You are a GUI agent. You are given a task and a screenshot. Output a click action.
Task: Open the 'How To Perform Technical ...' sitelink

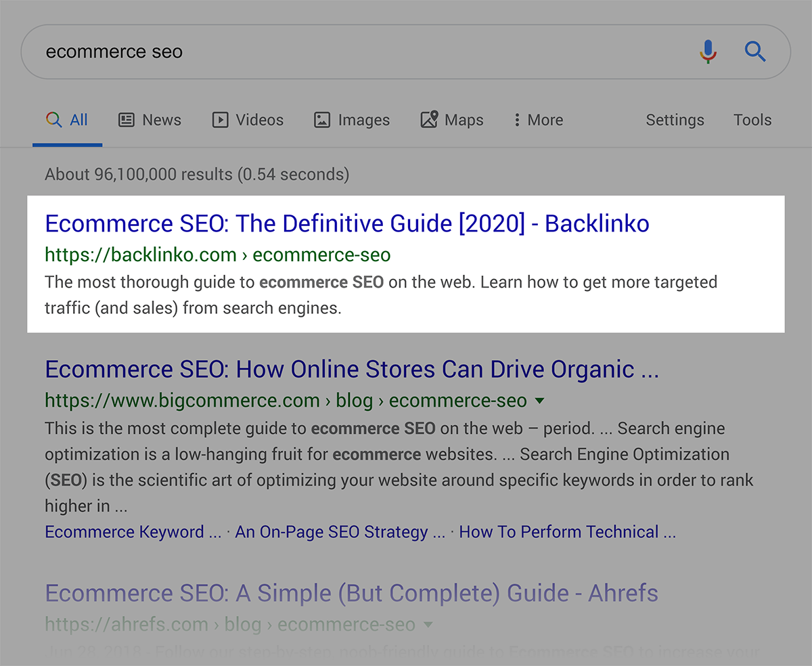567,532
